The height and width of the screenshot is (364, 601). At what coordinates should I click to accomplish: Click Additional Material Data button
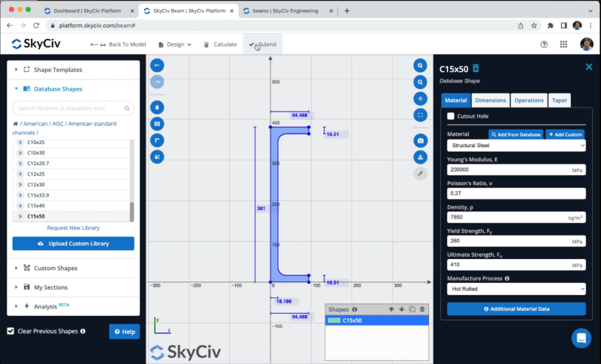point(516,309)
